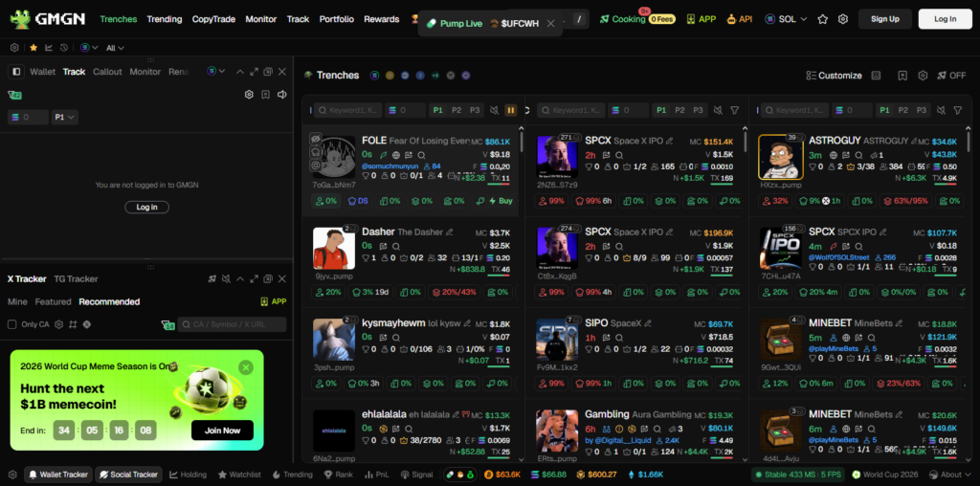
Task: Click Log in button in wallet panel
Action: tap(146, 207)
